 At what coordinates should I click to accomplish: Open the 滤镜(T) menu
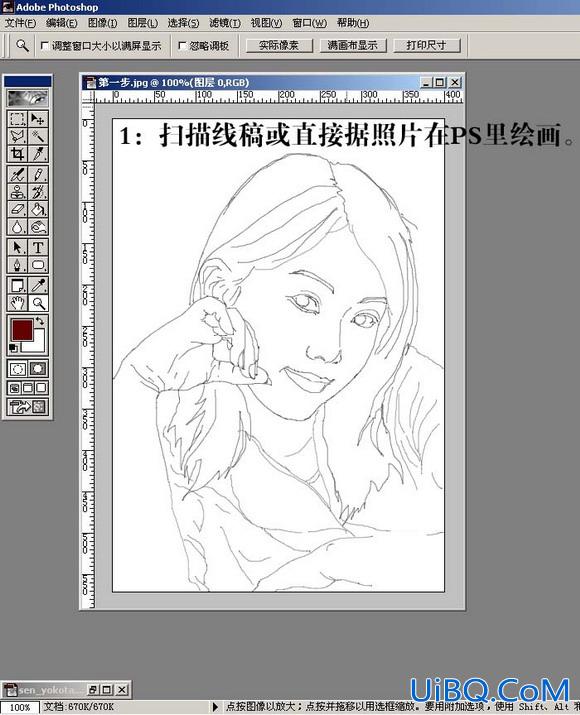tap(225, 23)
